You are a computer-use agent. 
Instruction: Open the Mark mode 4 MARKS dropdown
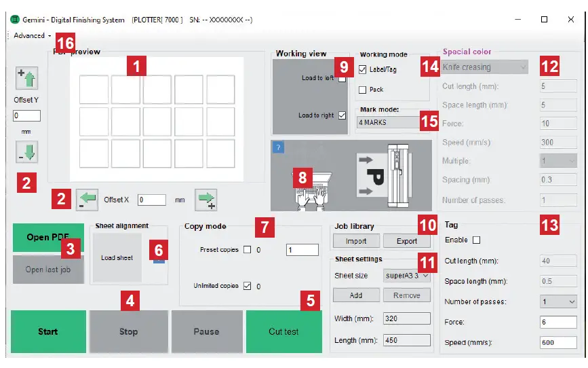tap(388, 122)
